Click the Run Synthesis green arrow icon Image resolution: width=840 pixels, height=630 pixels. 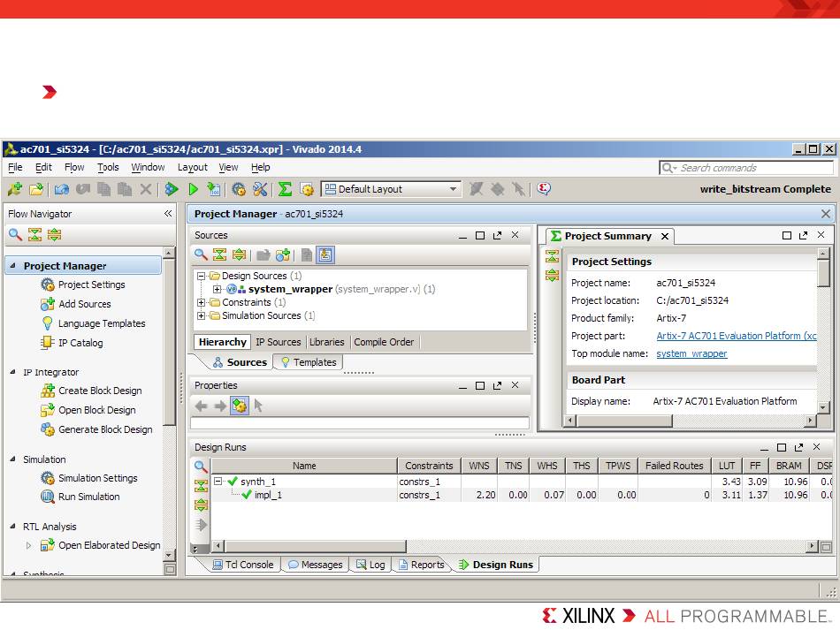193,189
